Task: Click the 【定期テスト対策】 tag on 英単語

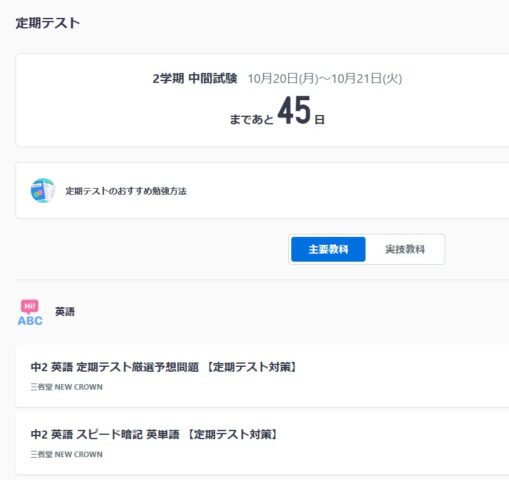Action: point(232,434)
